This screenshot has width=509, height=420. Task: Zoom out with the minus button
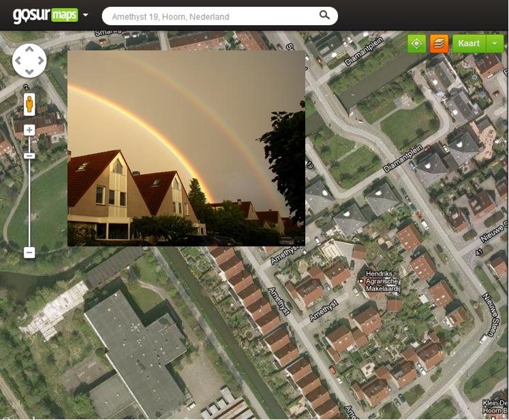click(29, 253)
